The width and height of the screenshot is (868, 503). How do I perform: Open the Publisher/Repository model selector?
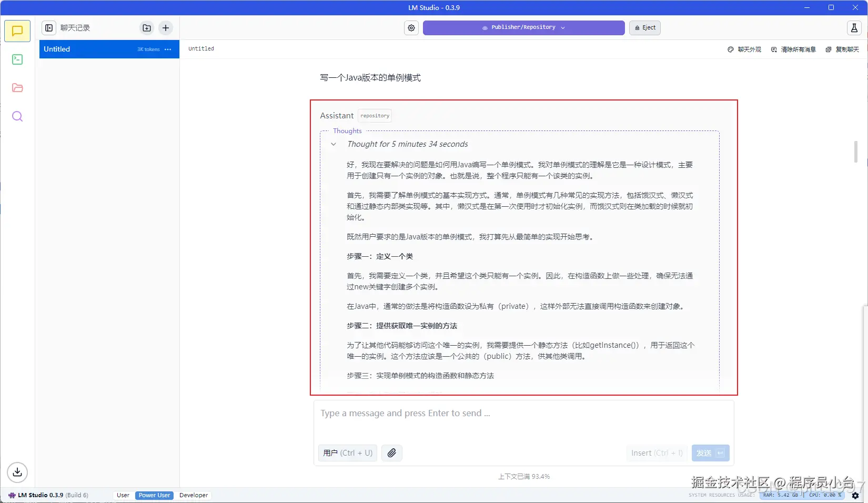click(x=523, y=27)
